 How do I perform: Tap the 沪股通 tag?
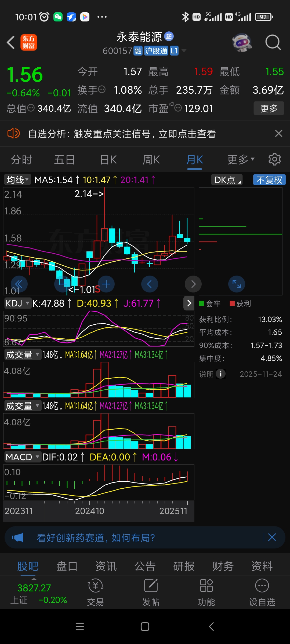pyautogui.click(x=156, y=51)
